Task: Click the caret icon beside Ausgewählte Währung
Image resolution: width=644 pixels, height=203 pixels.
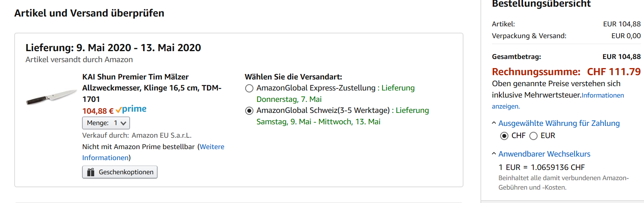Action: point(494,123)
